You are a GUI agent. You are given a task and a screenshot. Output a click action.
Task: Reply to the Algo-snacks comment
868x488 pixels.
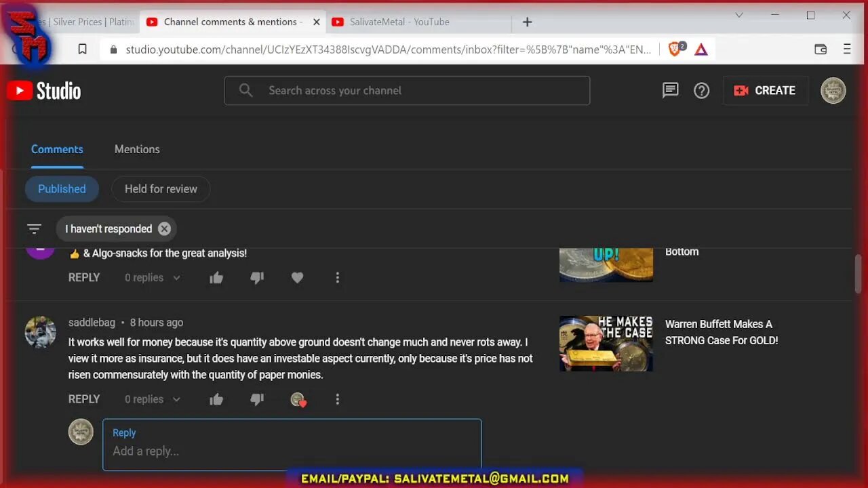[84, 277]
